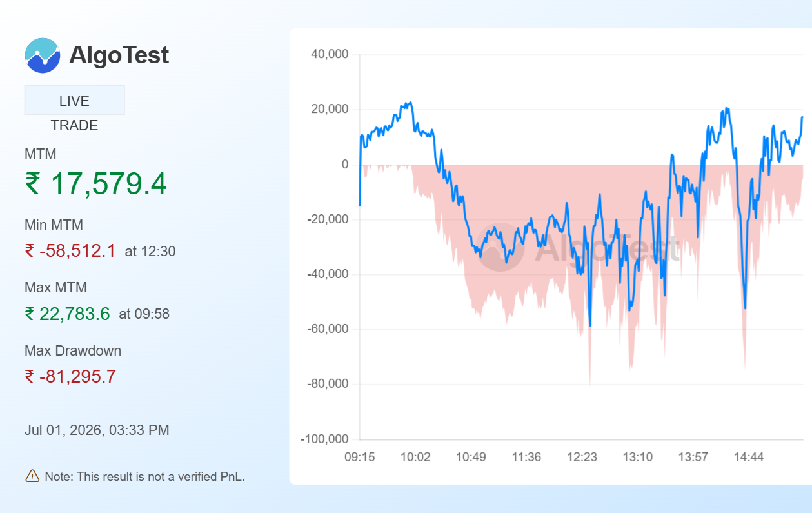
Task: Click the AlgoTest brand name text
Action: [119, 55]
